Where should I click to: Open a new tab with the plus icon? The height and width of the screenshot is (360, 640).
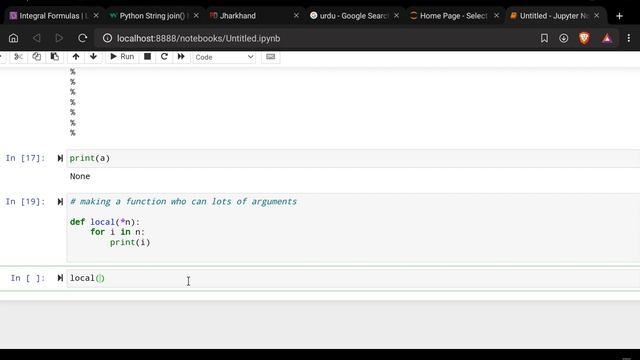point(619,16)
